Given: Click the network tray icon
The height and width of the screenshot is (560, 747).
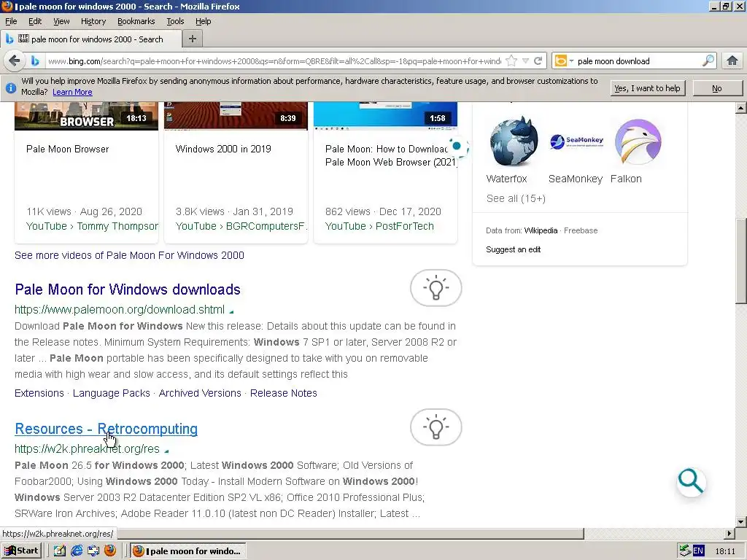Looking at the screenshot, I should 685,551.
